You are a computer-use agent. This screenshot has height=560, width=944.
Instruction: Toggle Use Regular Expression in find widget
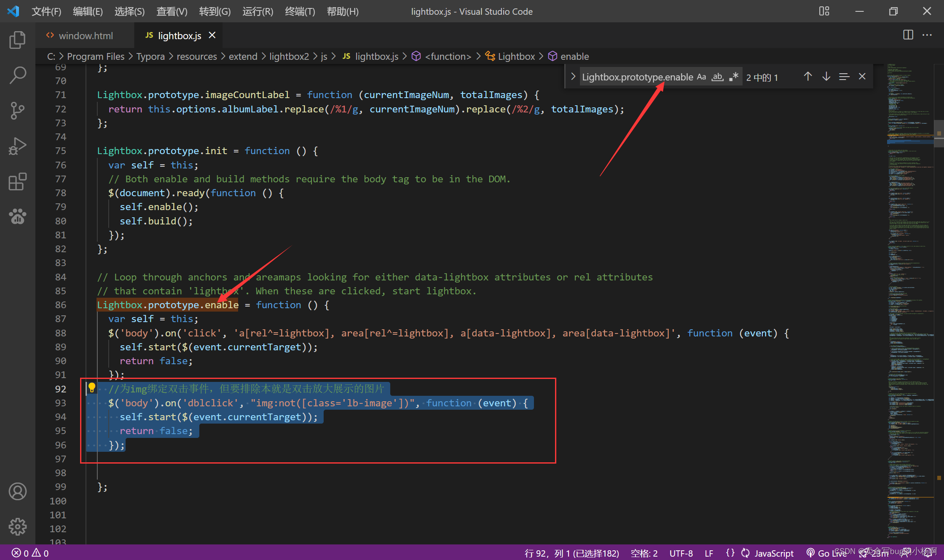[x=734, y=77]
